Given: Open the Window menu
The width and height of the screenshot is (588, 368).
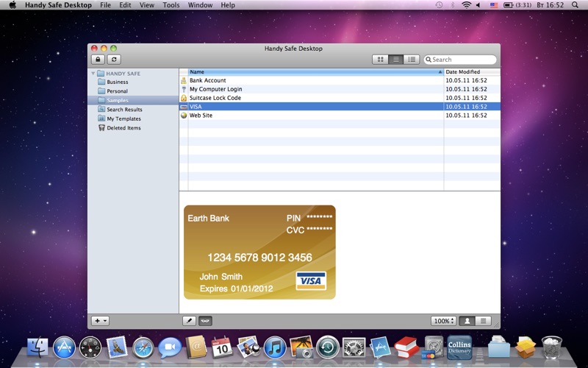Looking at the screenshot, I should pos(200,5).
